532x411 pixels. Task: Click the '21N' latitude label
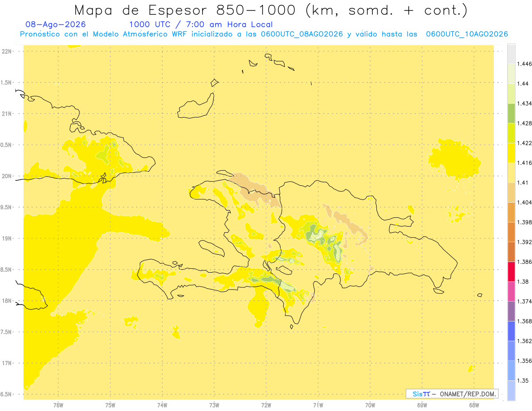[x=7, y=114]
